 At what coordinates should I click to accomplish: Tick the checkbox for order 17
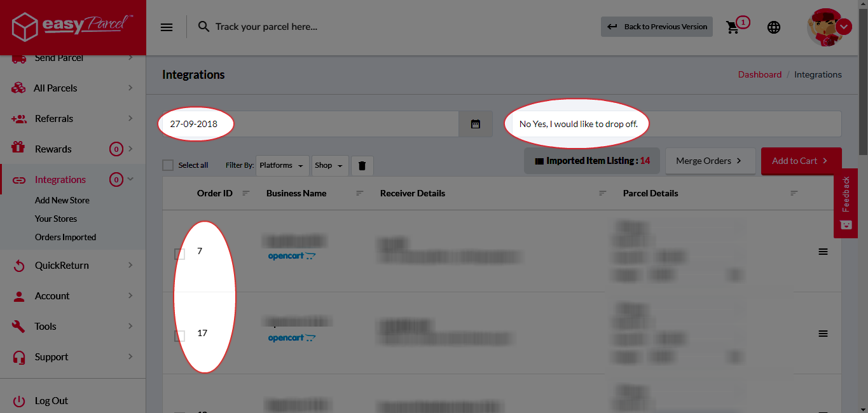pyautogui.click(x=180, y=336)
